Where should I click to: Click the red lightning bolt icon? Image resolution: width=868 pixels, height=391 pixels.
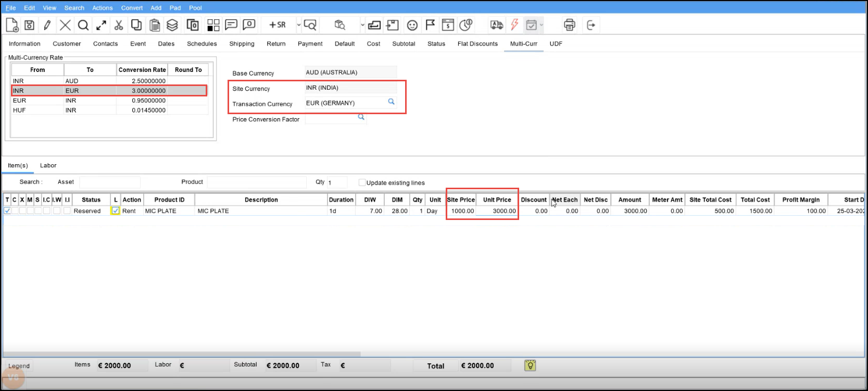pos(514,25)
